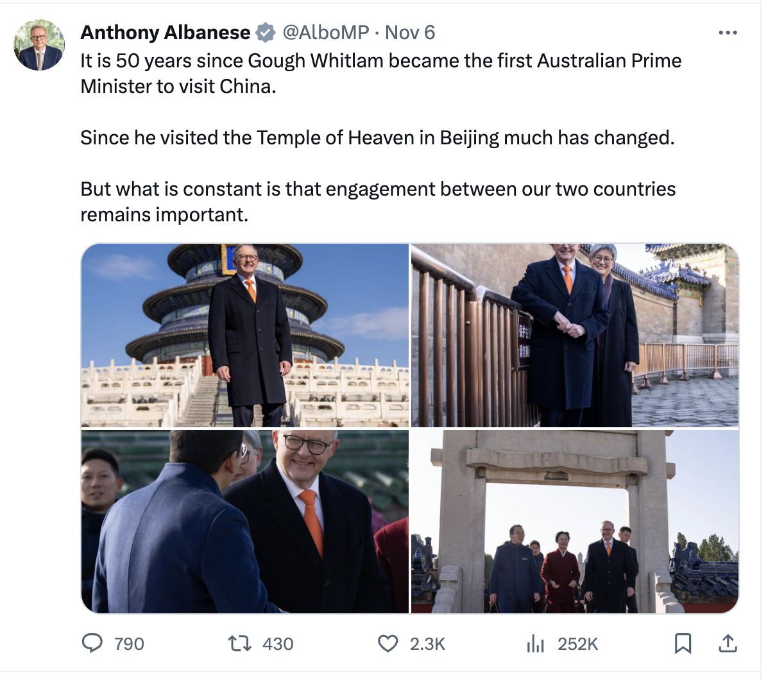This screenshot has height=680, width=784.
Task: Open photo of man before Temple of Heaven
Action: (x=245, y=335)
